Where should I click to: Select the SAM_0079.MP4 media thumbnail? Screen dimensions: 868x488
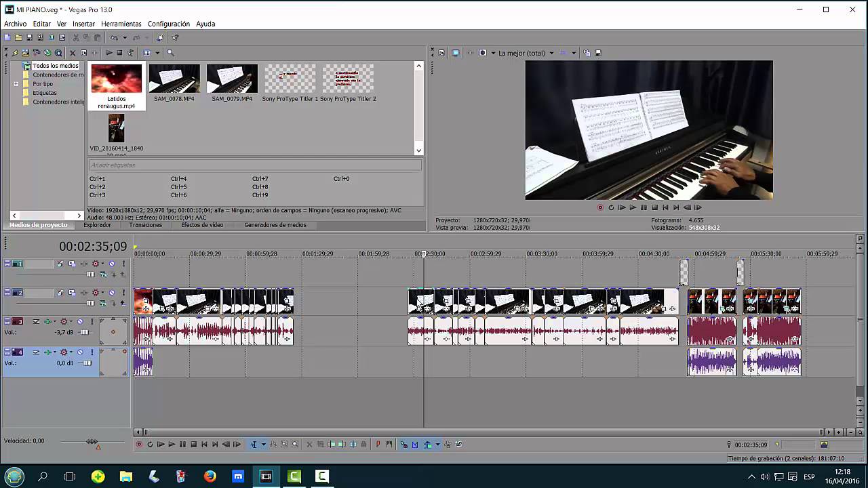(x=232, y=79)
